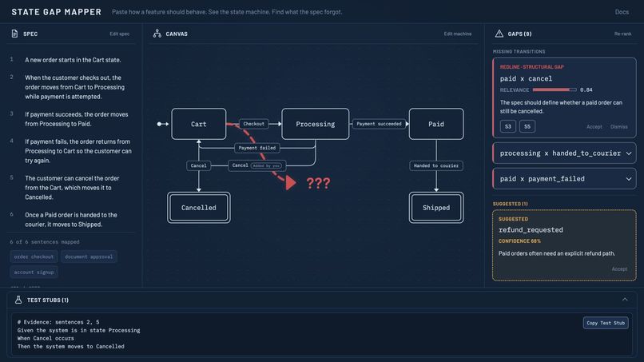Copy the test stub
Viewport: 644px width, 362px height.
606,323
